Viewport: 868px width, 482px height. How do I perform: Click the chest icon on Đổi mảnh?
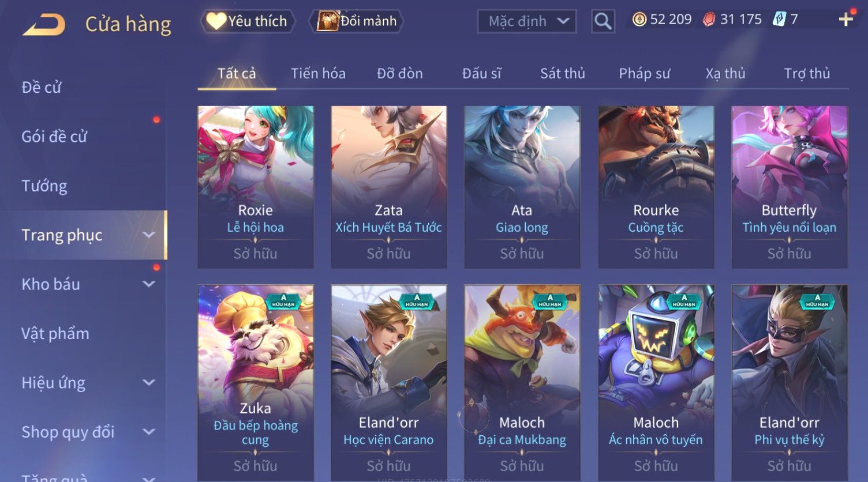[x=327, y=21]
